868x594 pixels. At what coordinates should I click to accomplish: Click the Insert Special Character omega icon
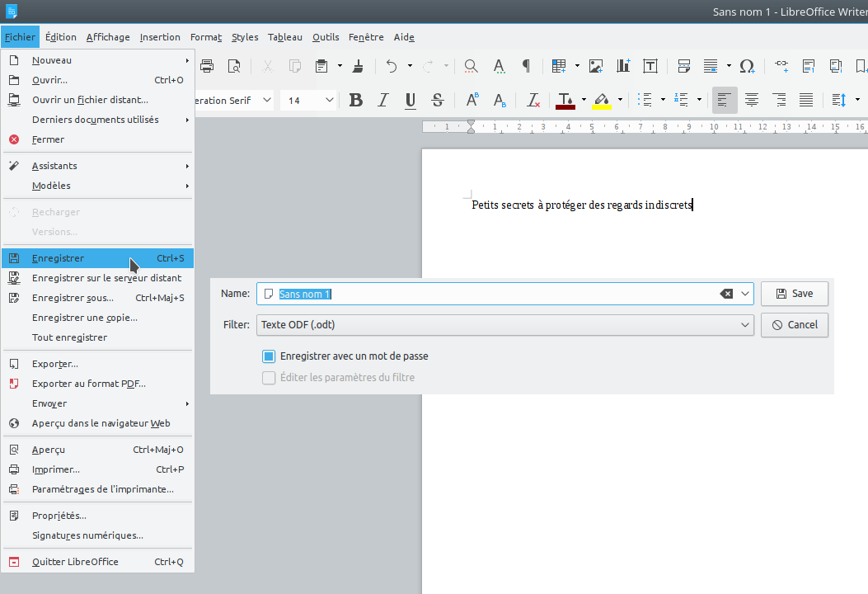pos(747,66)
